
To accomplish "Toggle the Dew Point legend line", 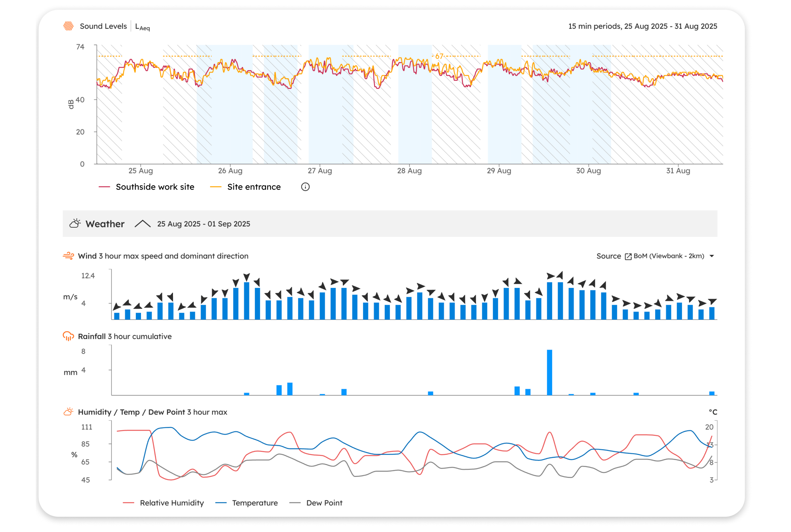I will pos(316,503).
